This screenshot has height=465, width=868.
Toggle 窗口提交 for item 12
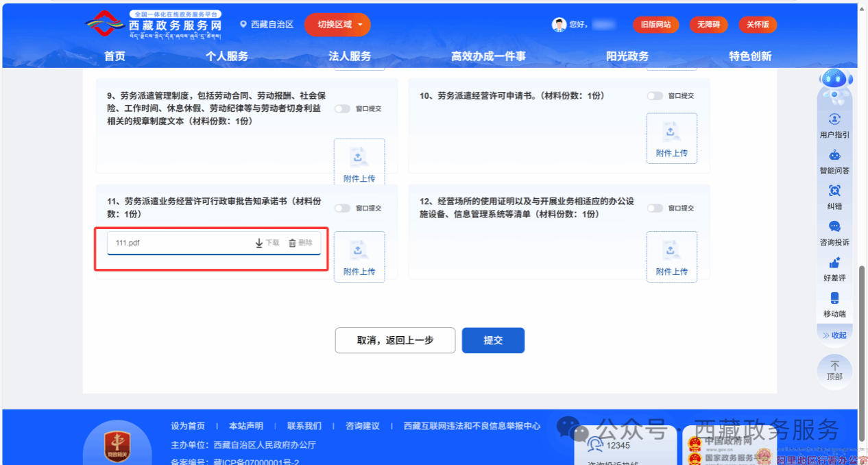655,208
